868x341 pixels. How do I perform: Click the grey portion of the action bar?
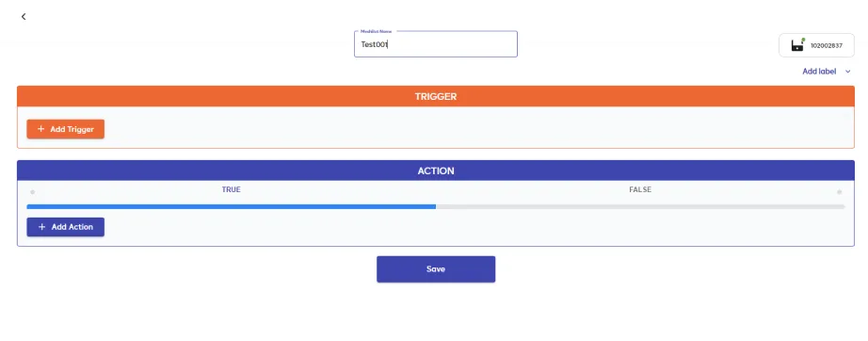pyautogui.click(x=640, y=206)
